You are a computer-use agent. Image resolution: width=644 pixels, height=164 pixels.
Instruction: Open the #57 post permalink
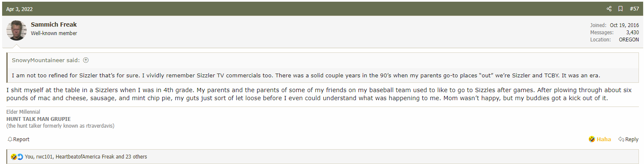coord(634,9)
